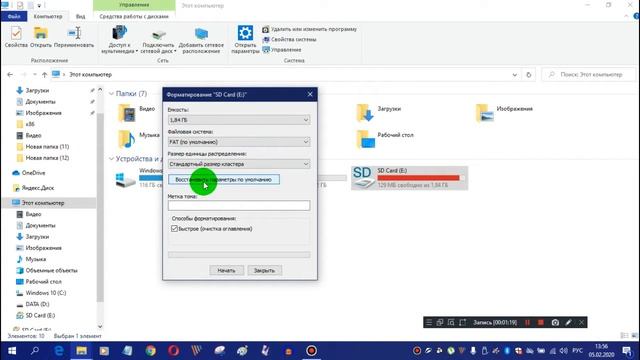This screenshot has height=360, width=640.
Task: Go back with the back arrow
Action: coord(10,75)
